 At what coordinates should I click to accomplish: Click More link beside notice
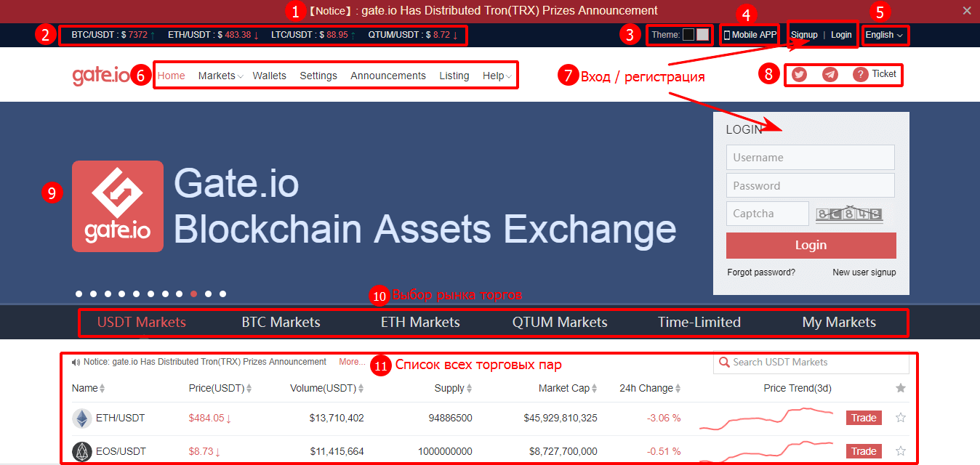353,362
